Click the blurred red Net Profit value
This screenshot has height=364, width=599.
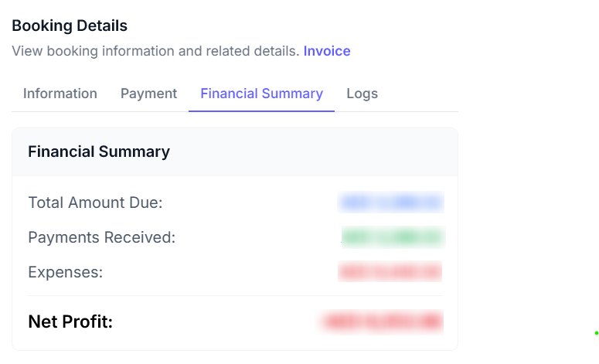382,321
